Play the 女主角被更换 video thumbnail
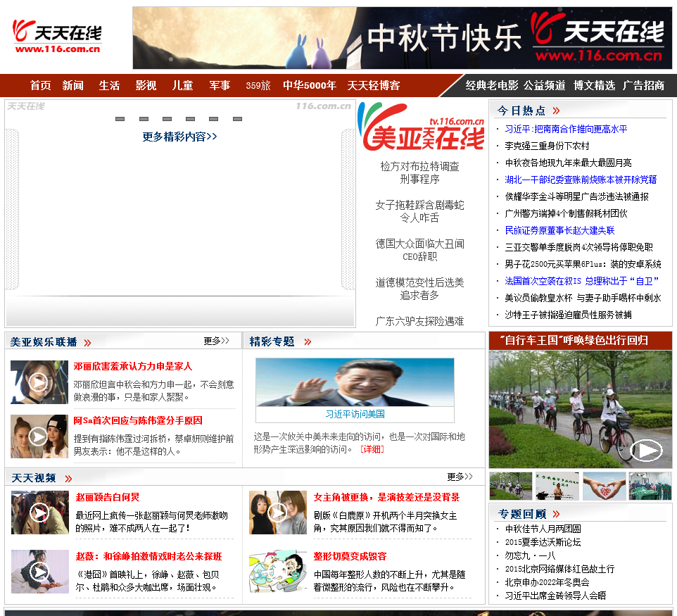 click(277, 513)
